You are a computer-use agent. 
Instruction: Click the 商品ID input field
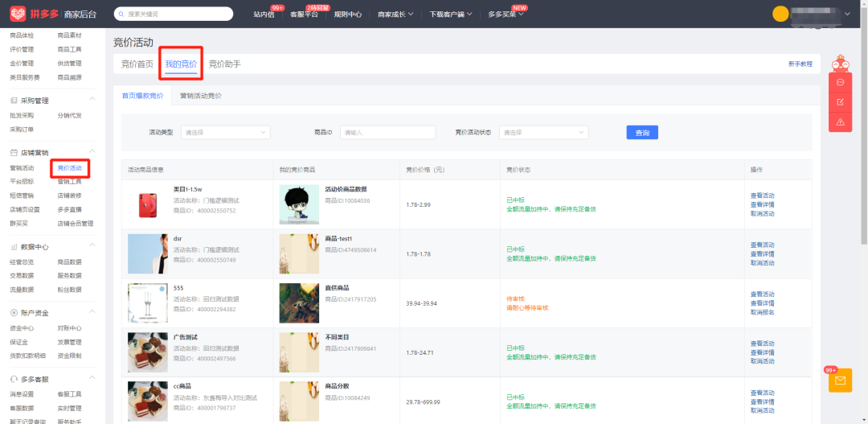click(x=387, y=133)
